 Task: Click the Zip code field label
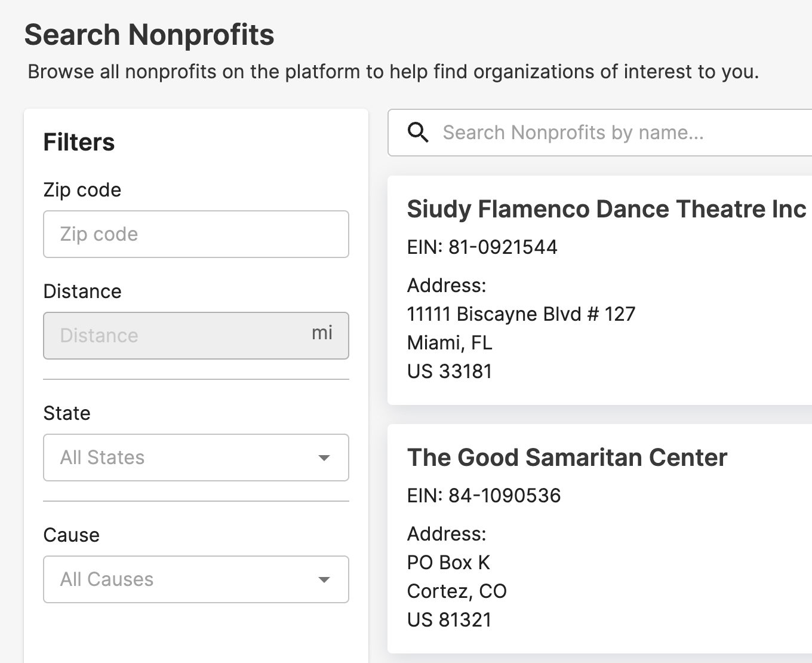[x=82, y=190]
